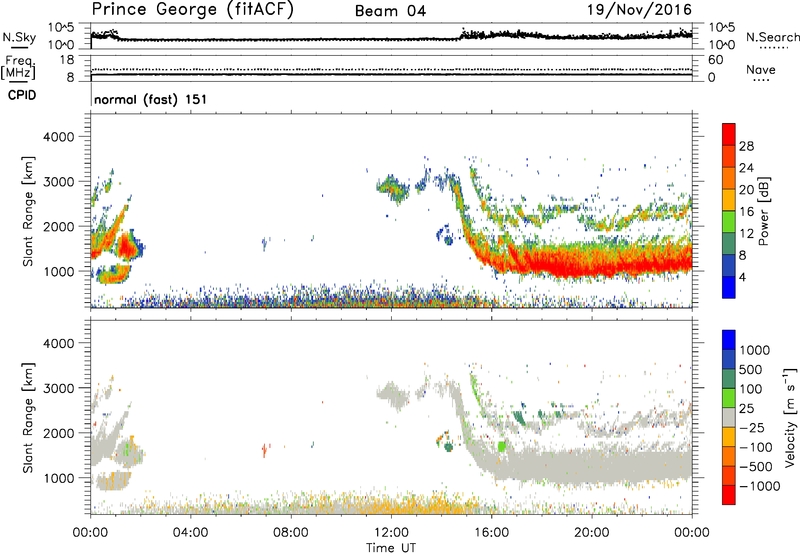The width and height of the screenshot is (800, 554).
Task: Click the 'Velocity [m s⁻¹]' colorbar label
Action: pos(789,417)
